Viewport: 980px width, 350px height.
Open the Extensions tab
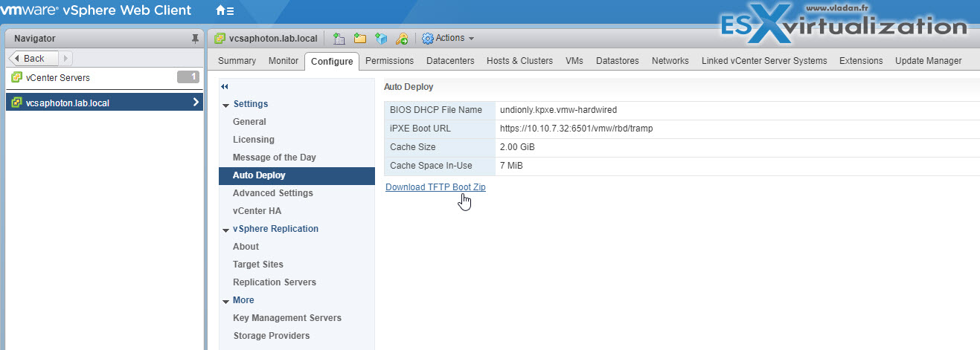pos(861,61)
